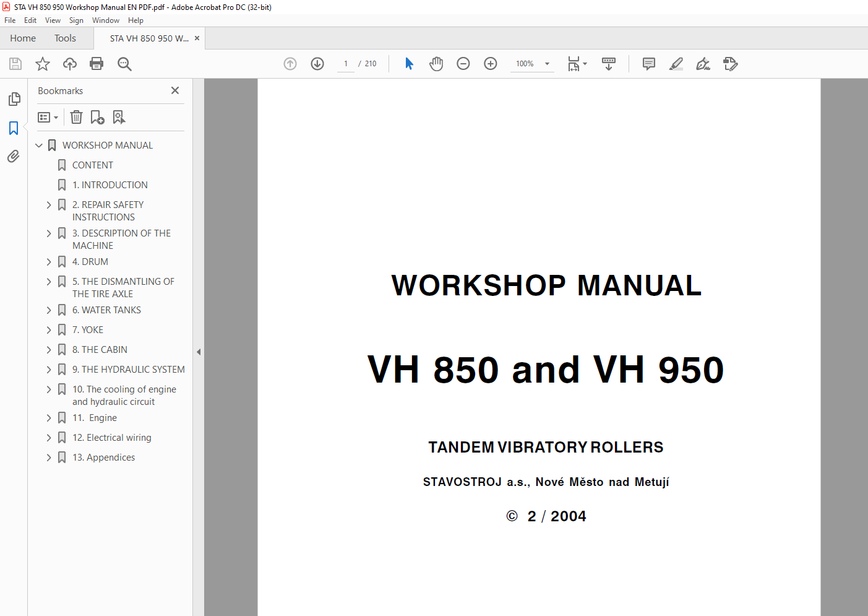Show the Page Thumbnails panel
868x616 pixels.
pos(14,99)
